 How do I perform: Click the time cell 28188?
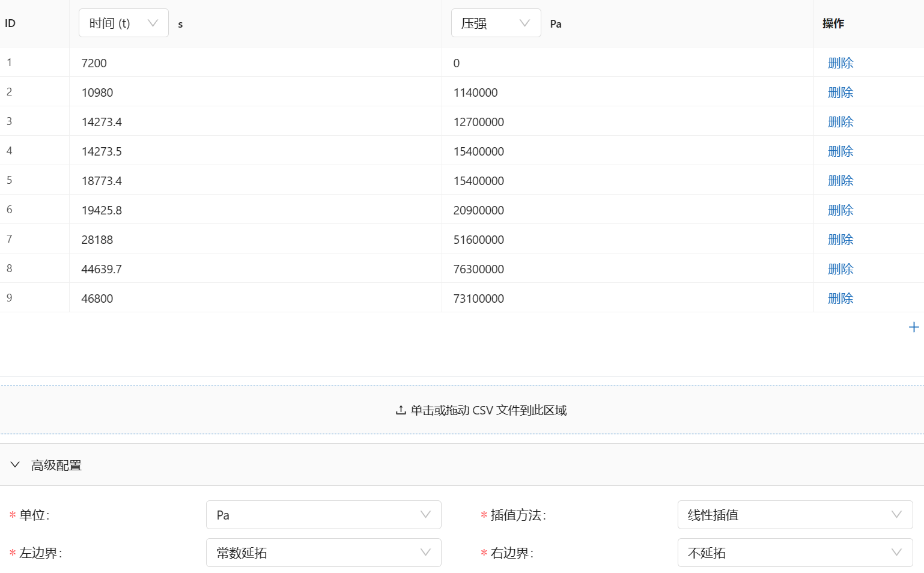(x=255, y=239)
